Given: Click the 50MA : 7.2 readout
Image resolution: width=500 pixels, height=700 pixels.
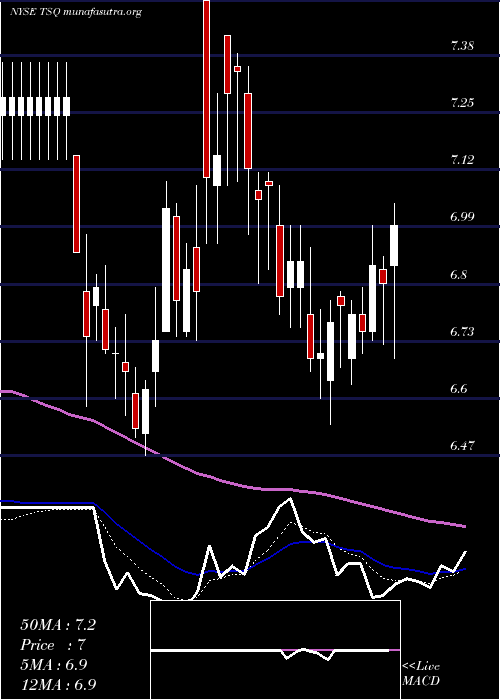Looking at the screenshot, I should [x=58, y=625].
